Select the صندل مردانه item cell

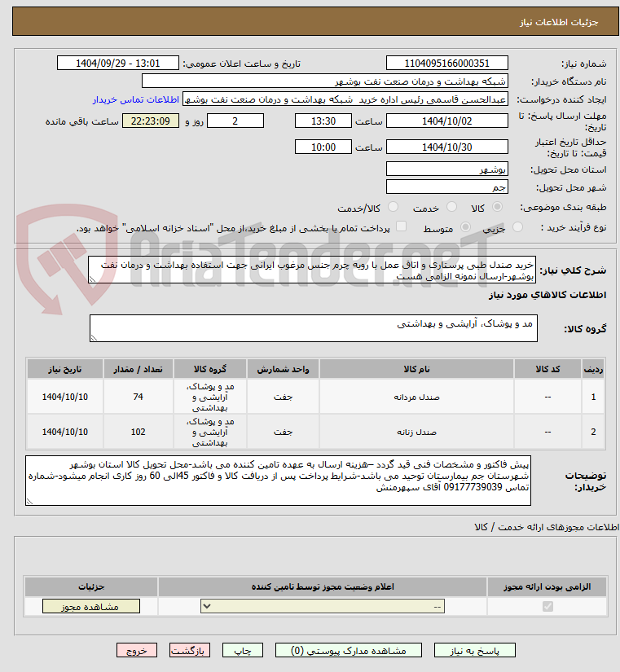[416, 397]
